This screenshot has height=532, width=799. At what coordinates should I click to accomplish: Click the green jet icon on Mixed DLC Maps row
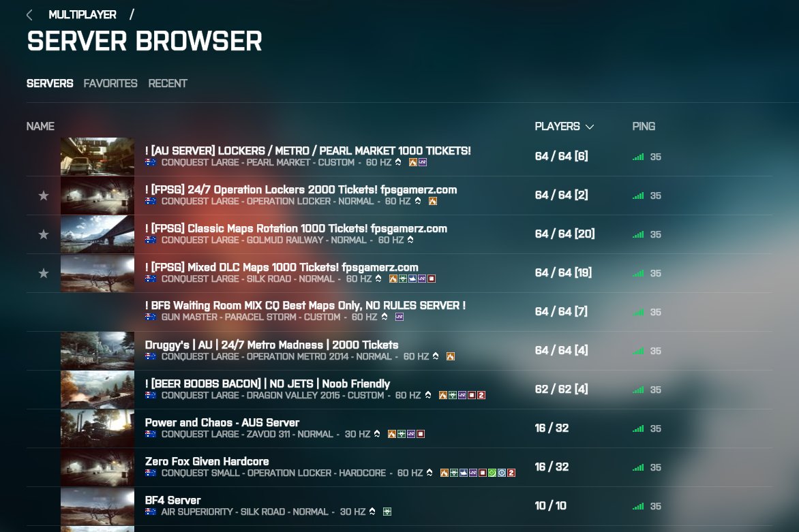click(402, 279)
